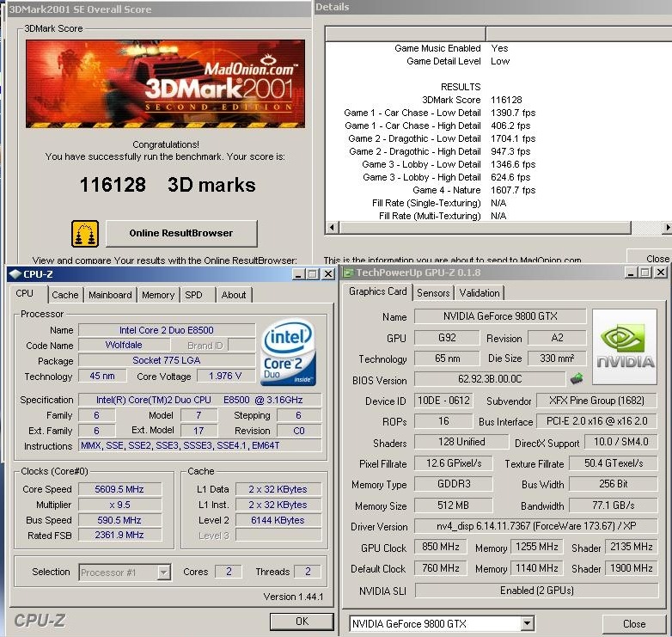Click the GPU Clock value 850 MHz
Viewport: 672px width, 637px height.
point(441,547)
